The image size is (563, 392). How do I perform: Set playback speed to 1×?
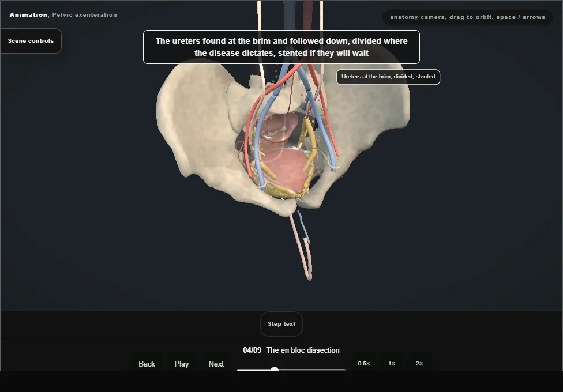point(392,363)
